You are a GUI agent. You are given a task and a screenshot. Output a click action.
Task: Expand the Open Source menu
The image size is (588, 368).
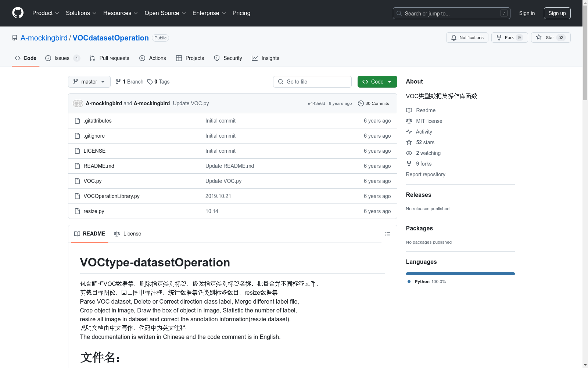point(165,13)
